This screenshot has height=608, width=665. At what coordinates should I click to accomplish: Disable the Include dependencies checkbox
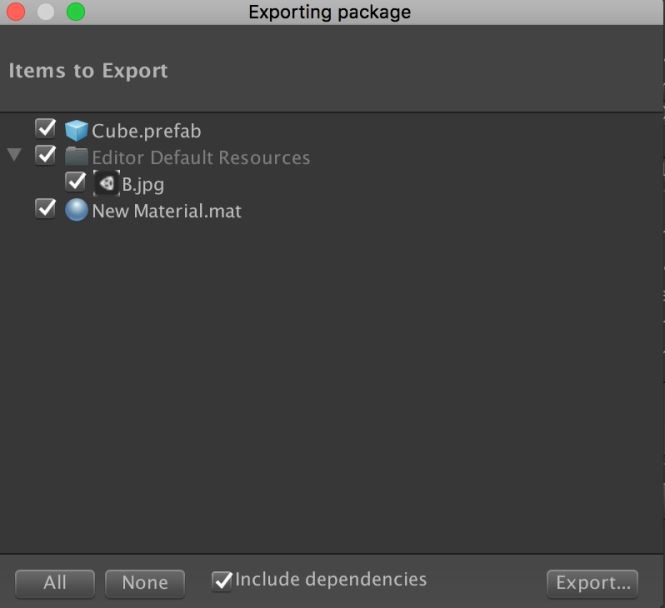(222, 580)
